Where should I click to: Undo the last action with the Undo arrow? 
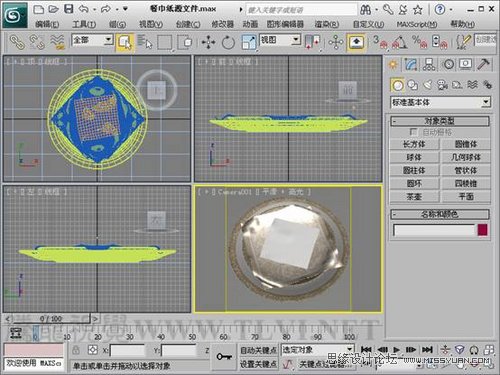[84, 9]
